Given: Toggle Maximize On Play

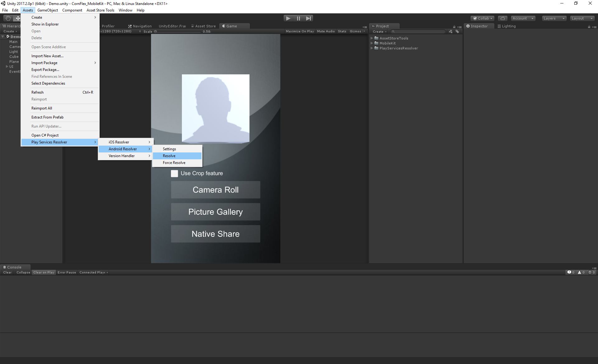Looking at the screenshot, I should [300, 31].
